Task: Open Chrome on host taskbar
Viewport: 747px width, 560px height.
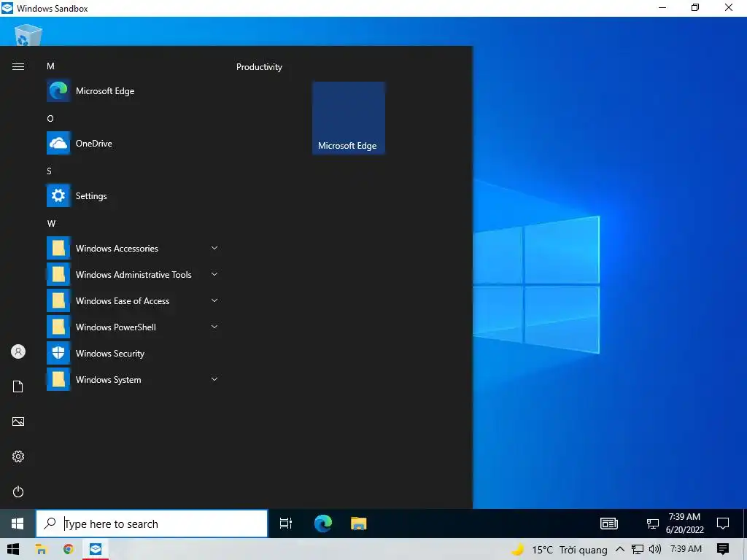Action: [x=69, y=550]
